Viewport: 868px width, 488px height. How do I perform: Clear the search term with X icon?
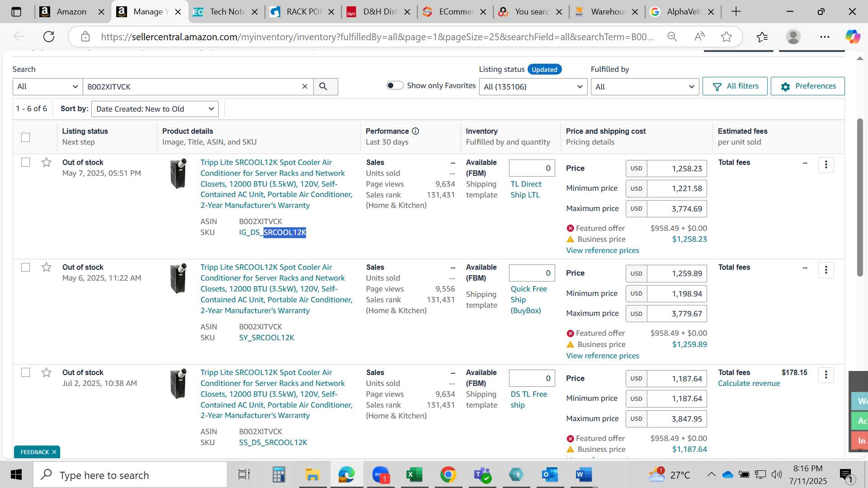(x=305, y=86)
